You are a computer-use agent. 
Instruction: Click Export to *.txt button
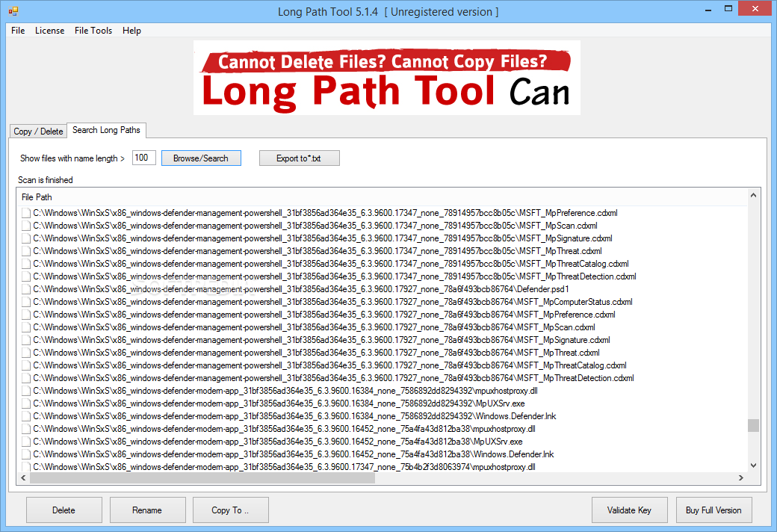click(299, 158)
